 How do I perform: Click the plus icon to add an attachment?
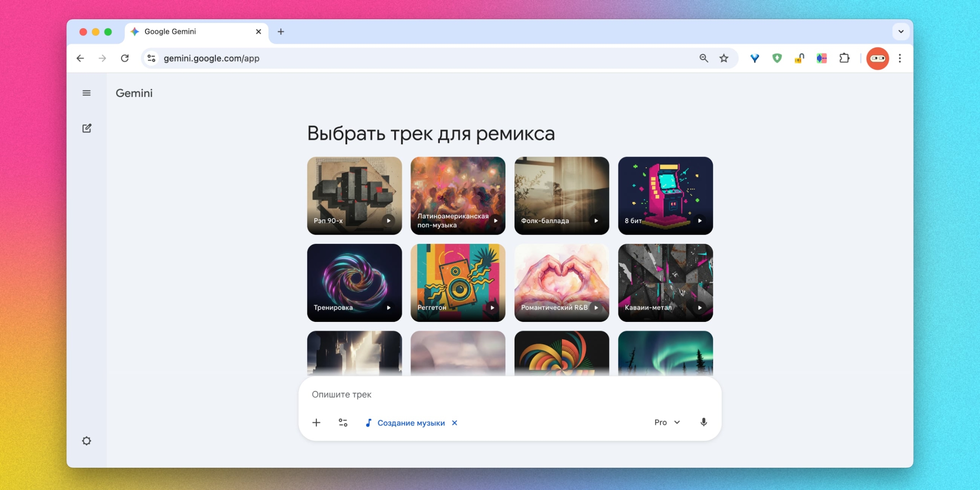[x=316, y=423]
